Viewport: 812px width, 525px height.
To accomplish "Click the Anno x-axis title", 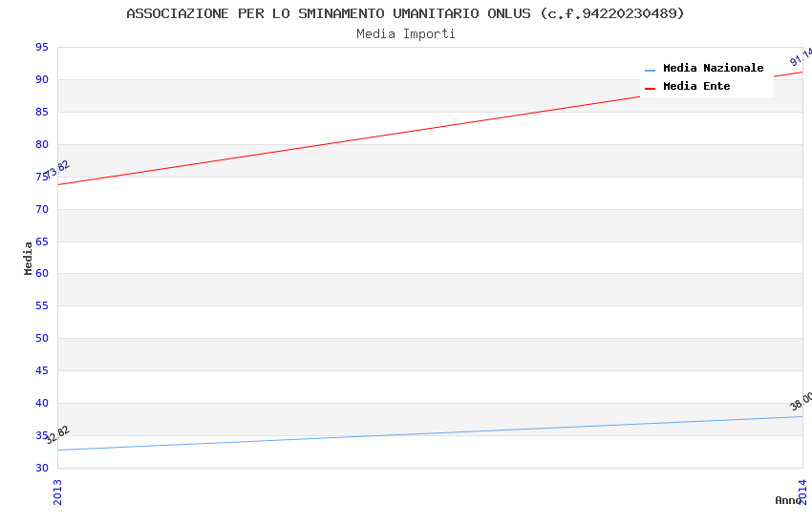I will tap(788, 500).
